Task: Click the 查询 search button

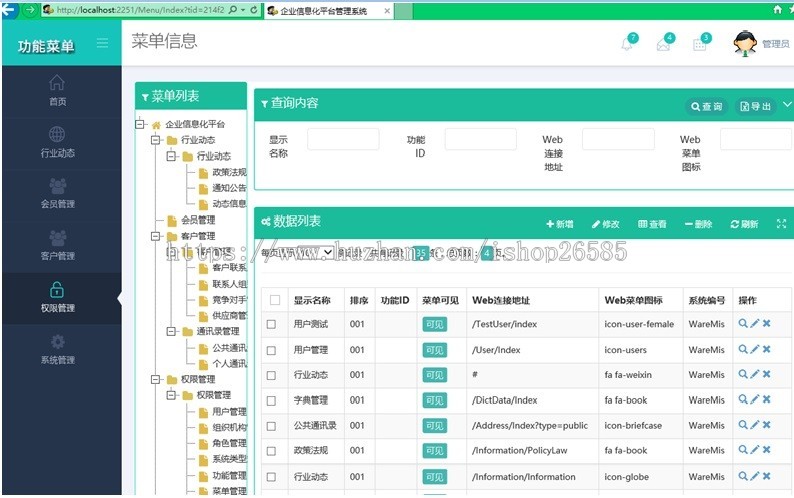Action: pyautogui.click(x=707, y=106)
